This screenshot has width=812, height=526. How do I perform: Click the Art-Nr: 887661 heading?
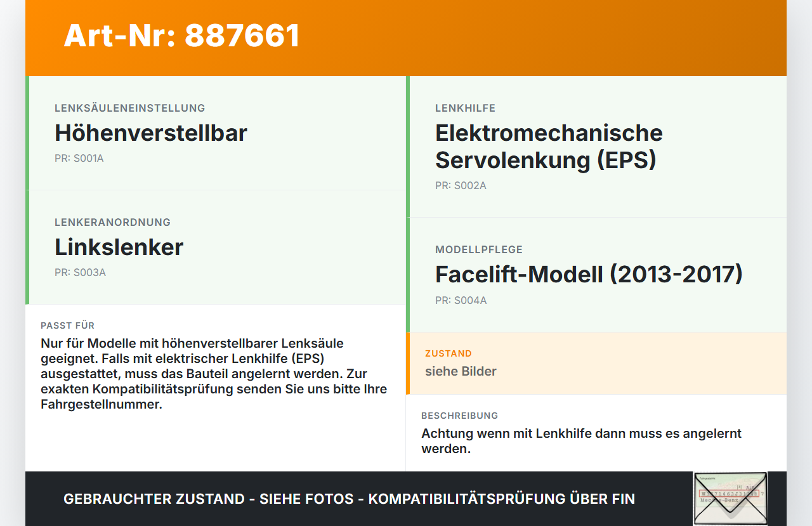pyautogui.click(x=181, y=36)
